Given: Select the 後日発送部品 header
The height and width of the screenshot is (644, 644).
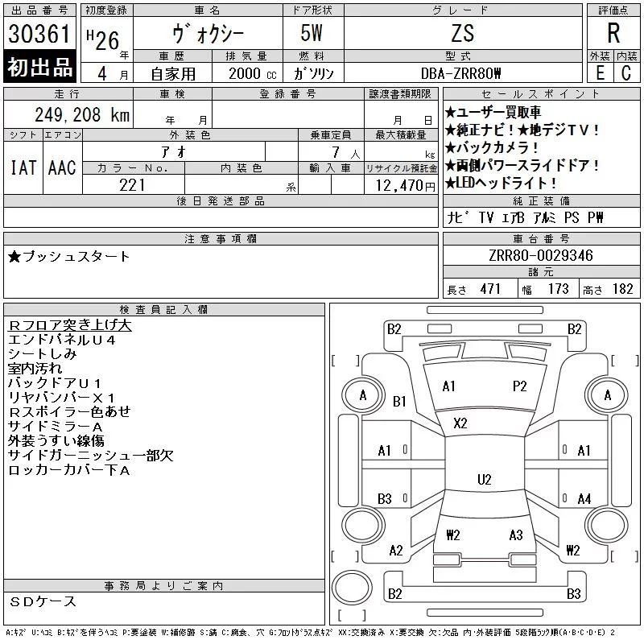Looking at the screenshot, I should tap(221, 200).
